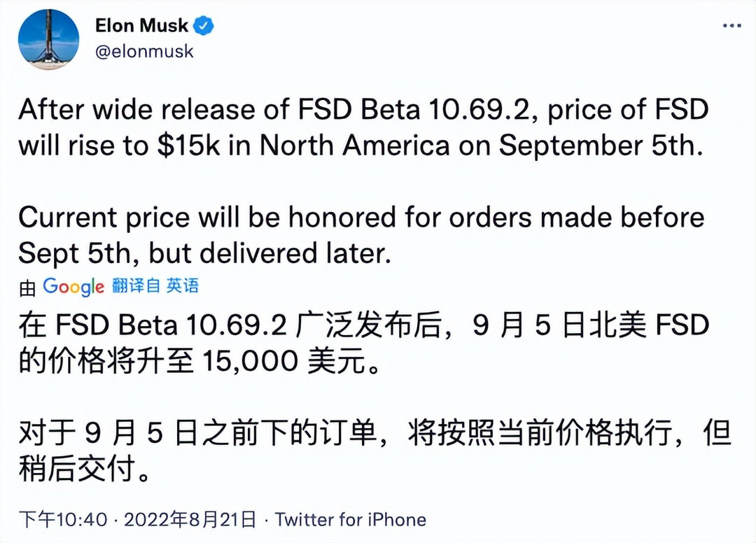Open Elon Musk's rocket profile picture
The height and width of the screenshot is (543, 756).
pos(48,39)
